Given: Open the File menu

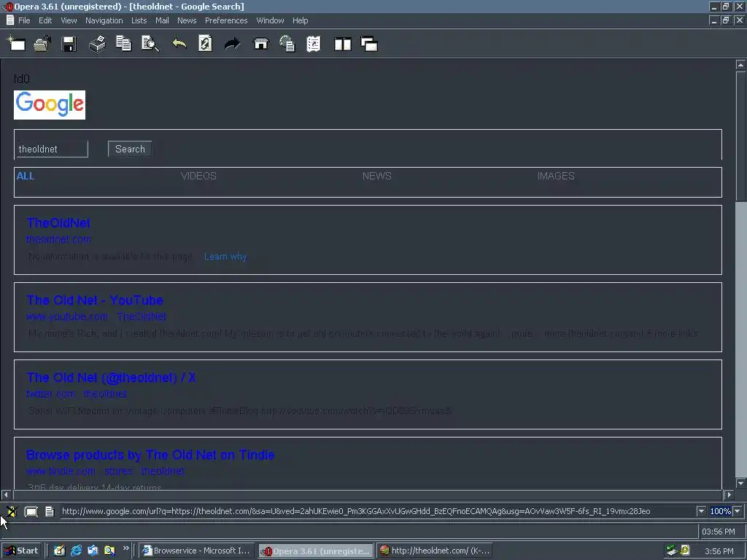Looking at the screenshot, I should 24,20.
